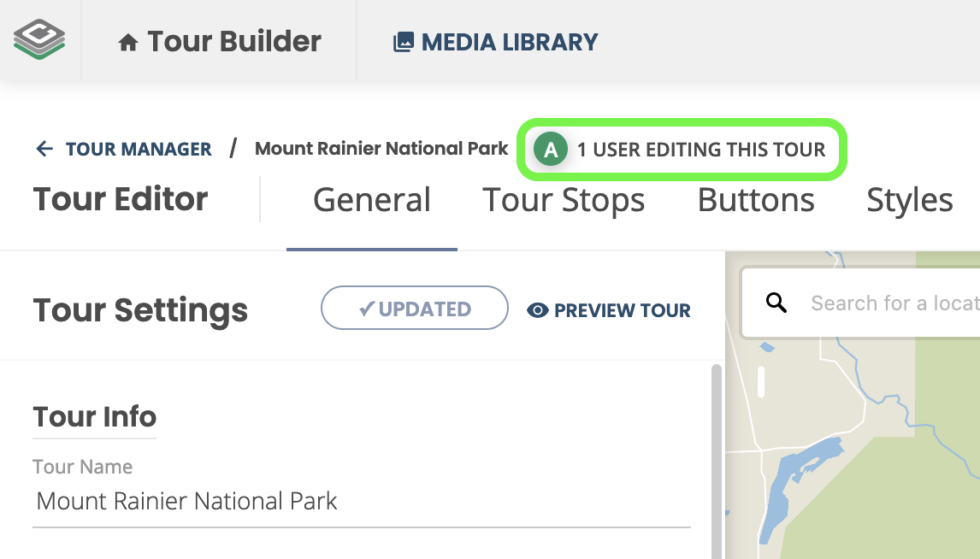Select the General tab

(372, 200)
